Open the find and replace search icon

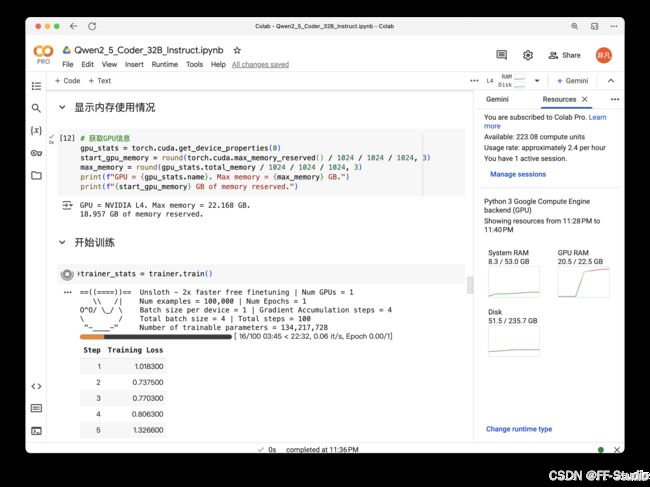click(36, 108)
